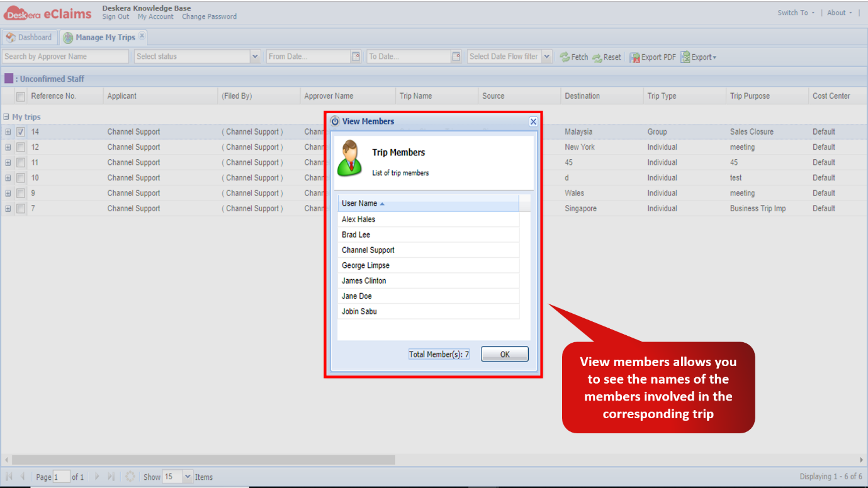Open the From Date calendar picker

click(x=356, y=57)
